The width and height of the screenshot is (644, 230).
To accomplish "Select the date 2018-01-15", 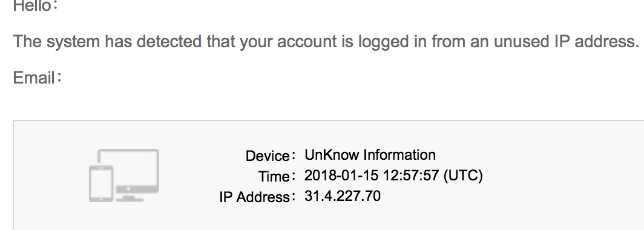I will tap(342, 176).
